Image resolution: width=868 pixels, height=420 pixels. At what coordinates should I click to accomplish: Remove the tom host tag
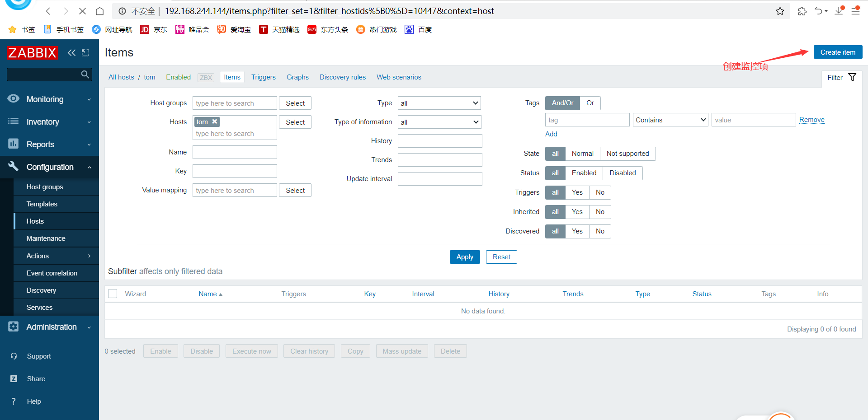[x=215, y=121]
